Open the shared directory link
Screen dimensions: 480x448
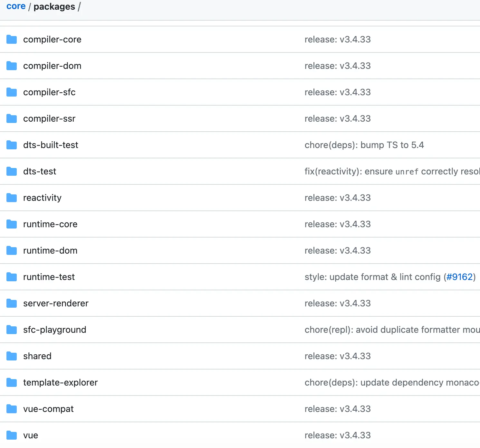(x=37, y=356)
